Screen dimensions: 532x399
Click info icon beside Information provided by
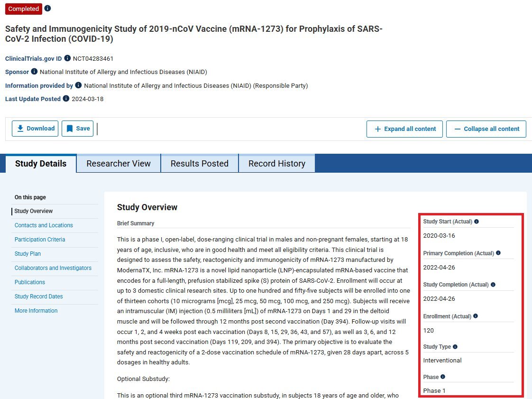[78, 85]
